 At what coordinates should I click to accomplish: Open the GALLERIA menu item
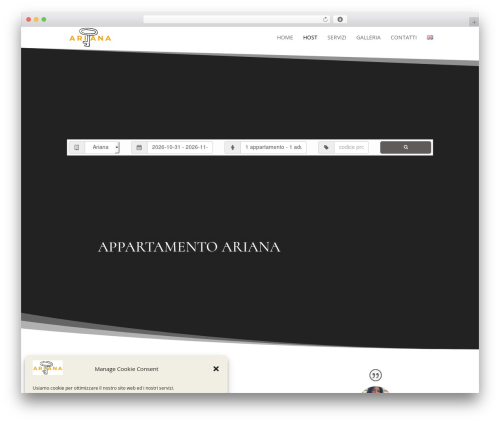368,38
